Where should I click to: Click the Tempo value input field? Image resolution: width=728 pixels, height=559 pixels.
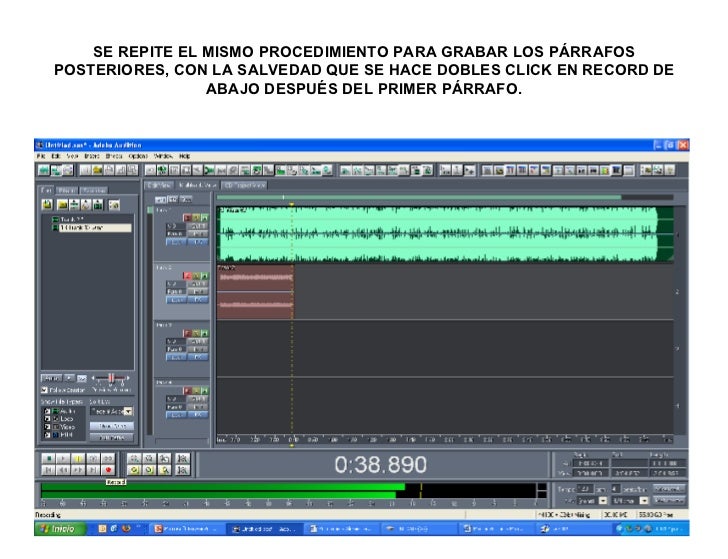pos(585,489)
